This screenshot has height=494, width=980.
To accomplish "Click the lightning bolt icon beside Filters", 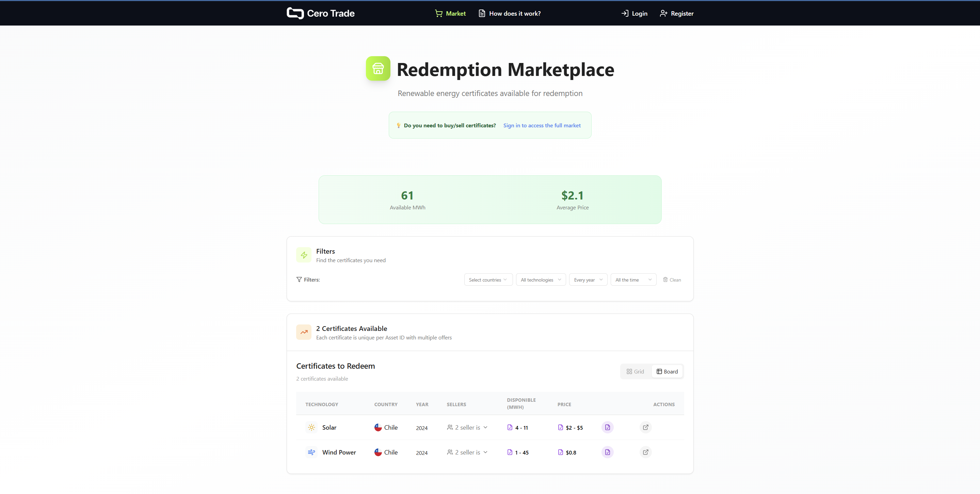I will [x=304, y=255].
